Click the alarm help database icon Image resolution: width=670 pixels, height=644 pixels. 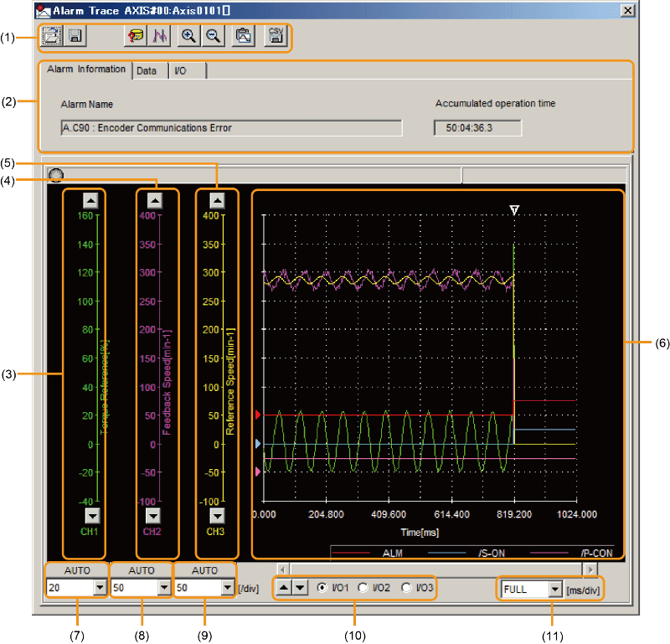[135, 37]
